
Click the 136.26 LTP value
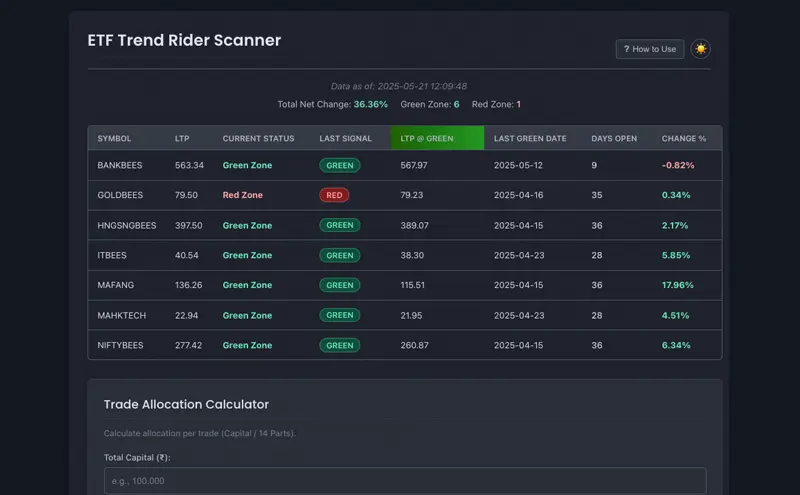coord(189,285)
